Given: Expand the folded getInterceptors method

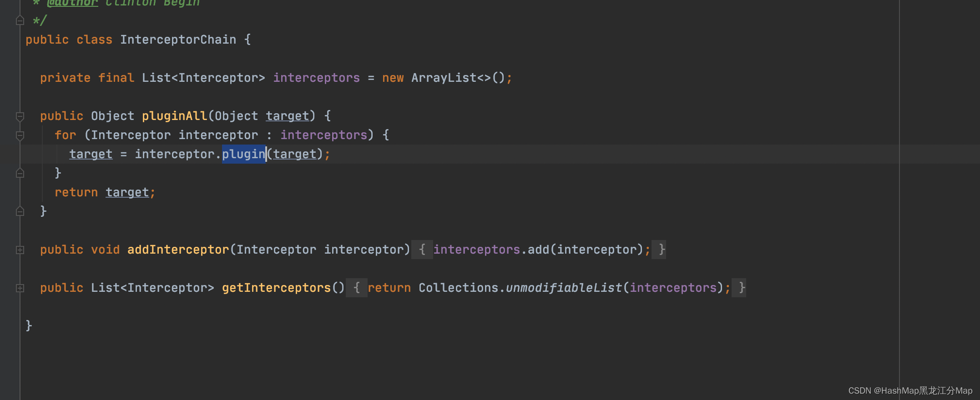Looking at the screenshot, I should [20, 288].
